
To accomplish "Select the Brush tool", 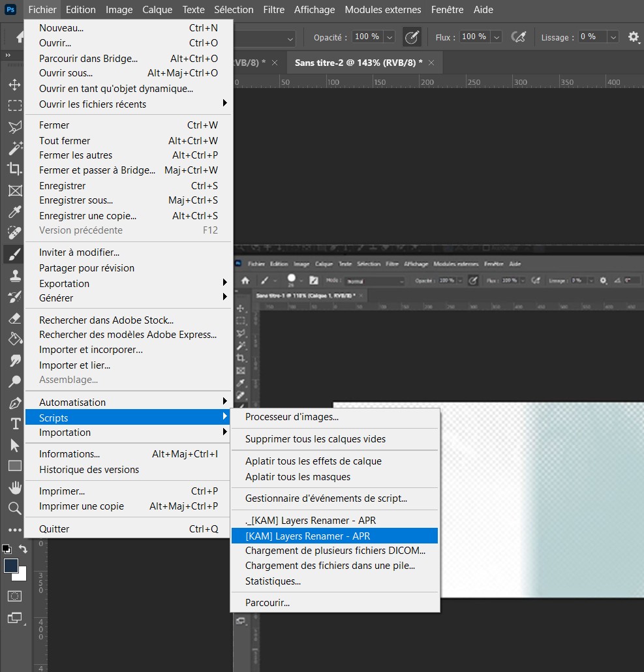I will click(14, 254).
